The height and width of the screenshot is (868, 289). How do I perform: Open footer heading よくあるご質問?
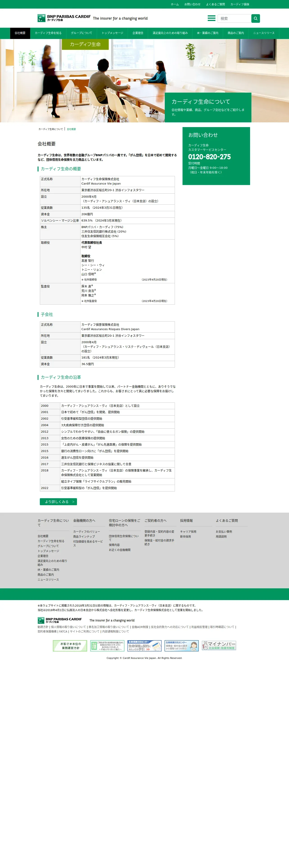[x=227, y=521]
